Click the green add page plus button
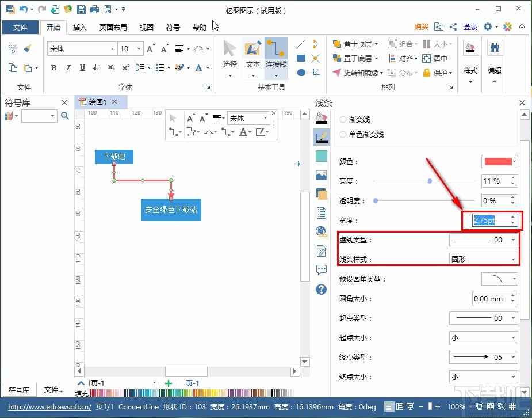 pos(169,383)
